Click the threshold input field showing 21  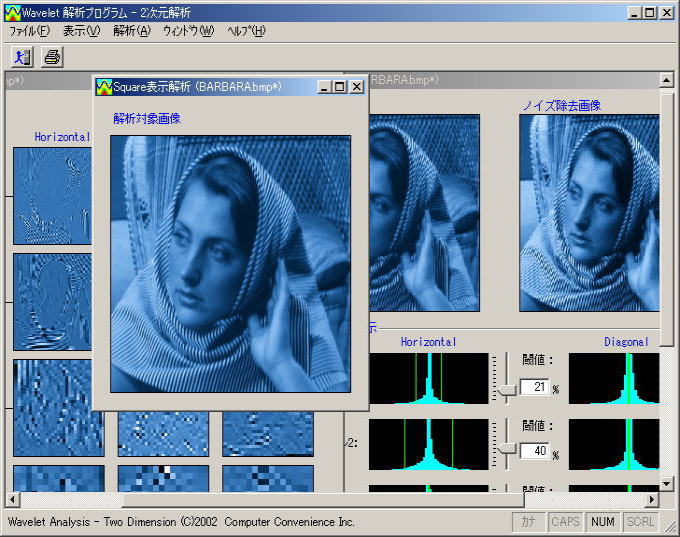534,386
